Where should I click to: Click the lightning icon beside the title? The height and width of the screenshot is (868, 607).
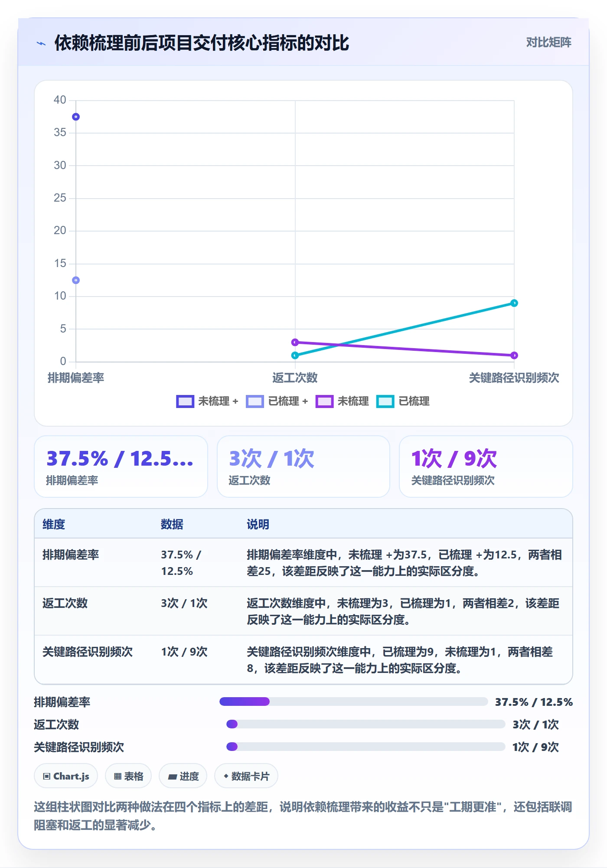41,43
